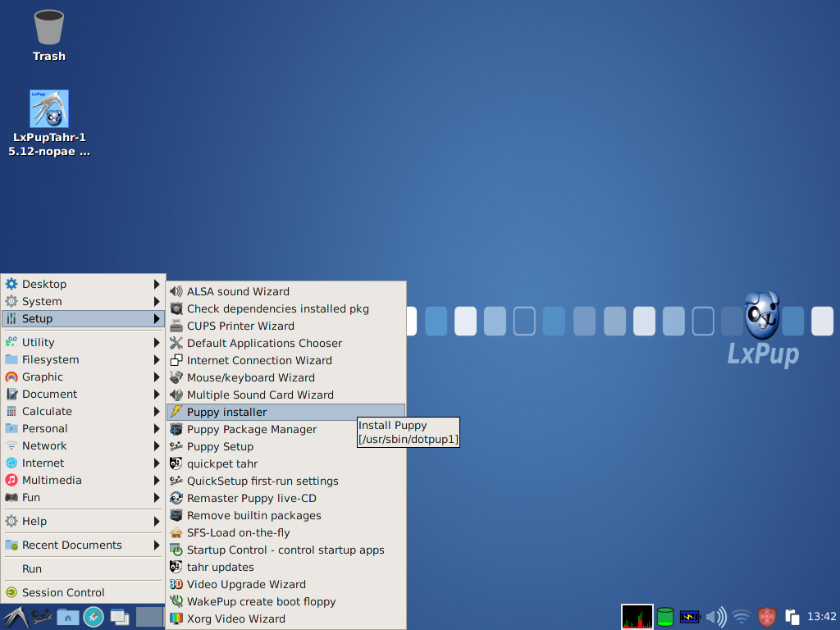840x630 pixels.
Task: Launch Remaster Puppy live-CD
Action: point(286,498)
